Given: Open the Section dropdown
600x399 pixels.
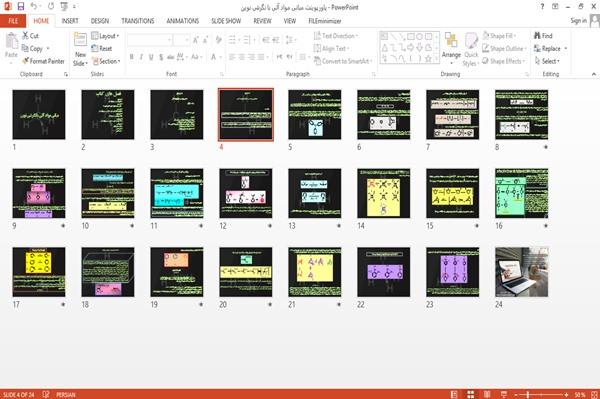Looking at the screenshot, I should click(x=106, y=61).
